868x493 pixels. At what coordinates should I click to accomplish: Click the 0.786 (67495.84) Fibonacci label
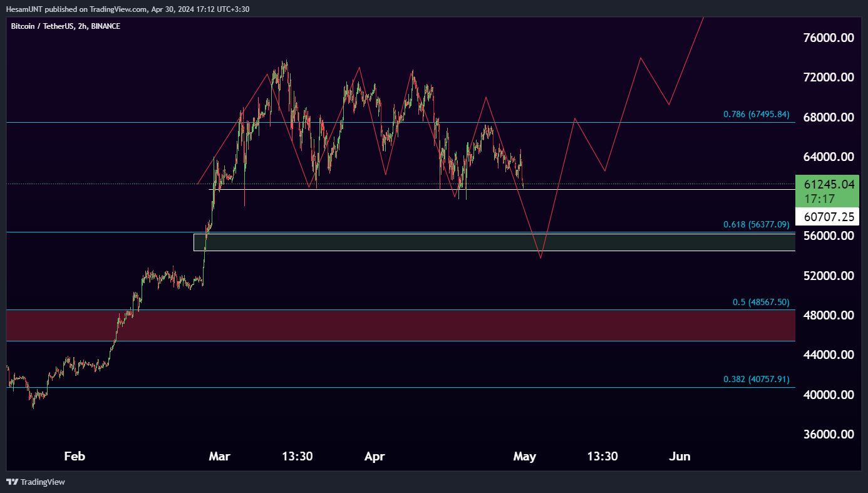click(x=757, y=115)
